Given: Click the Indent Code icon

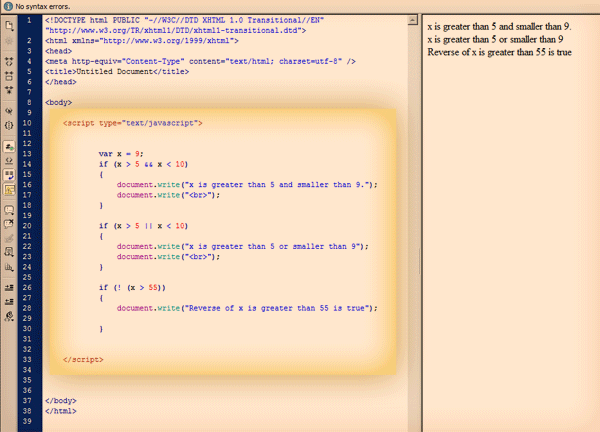Looking at the screenshot, I should (x=9, y=288).
